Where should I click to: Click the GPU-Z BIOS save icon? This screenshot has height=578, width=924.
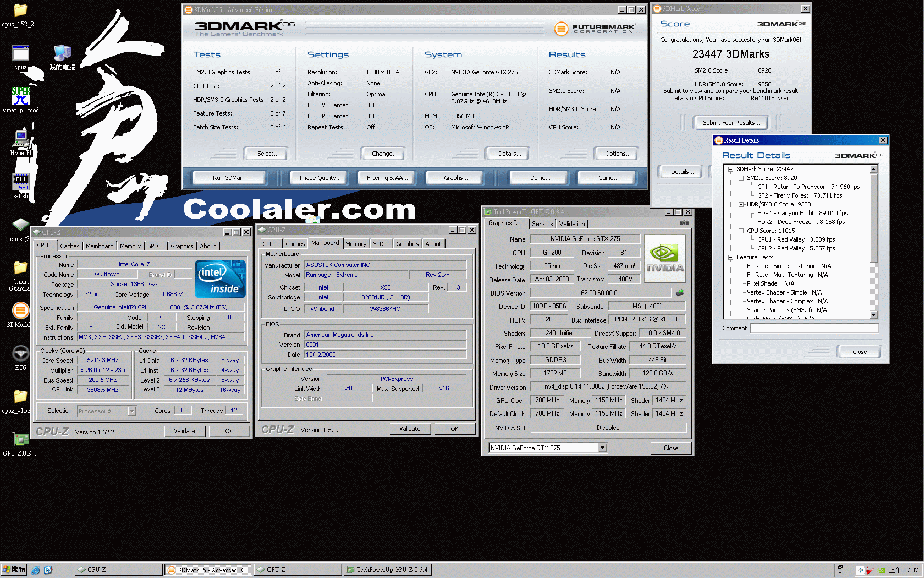click(680, 293)
